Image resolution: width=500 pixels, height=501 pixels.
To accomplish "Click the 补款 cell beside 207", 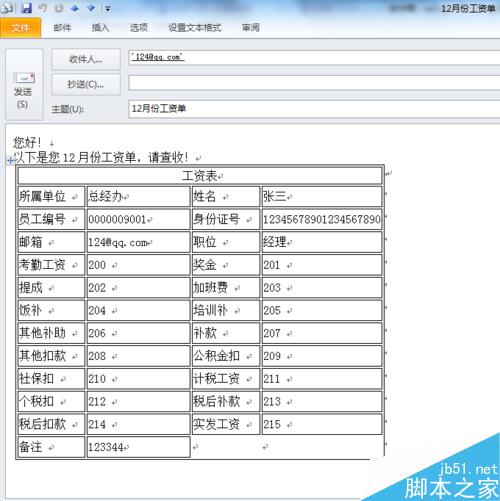I will (226, 333).
